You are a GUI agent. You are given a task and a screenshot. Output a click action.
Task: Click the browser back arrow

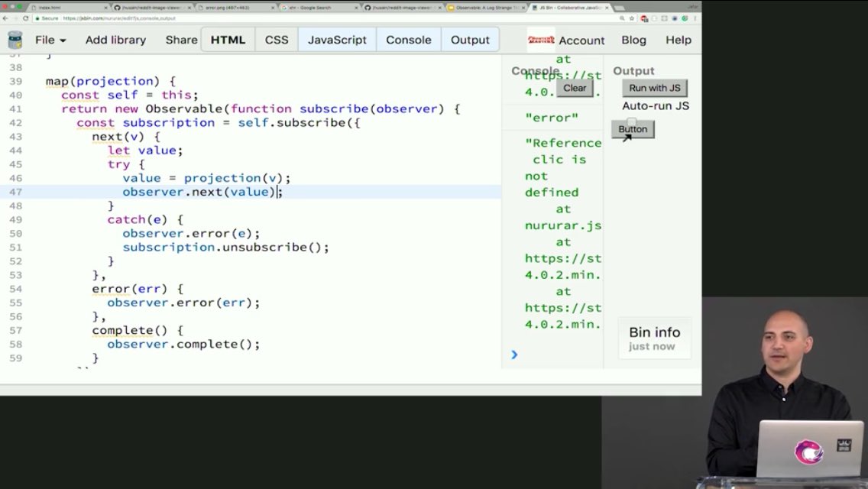coord(5,18)
